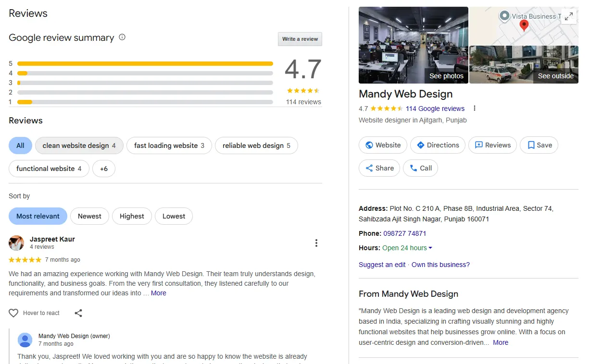Image resolution: width=615 pixels, height=364 pixels.
Task: Click the 3-star rating bar
Action: [145, 83]
